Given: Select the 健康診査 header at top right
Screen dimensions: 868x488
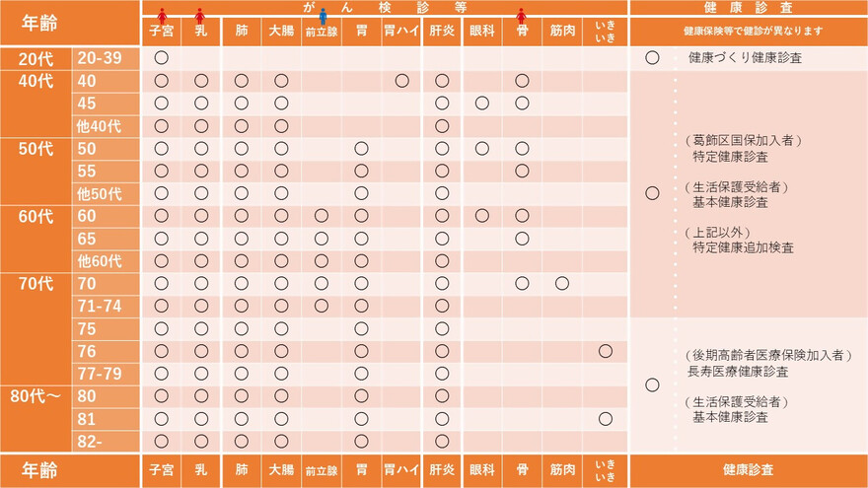Looking at the screenshot, I should (x=747, y=7).
